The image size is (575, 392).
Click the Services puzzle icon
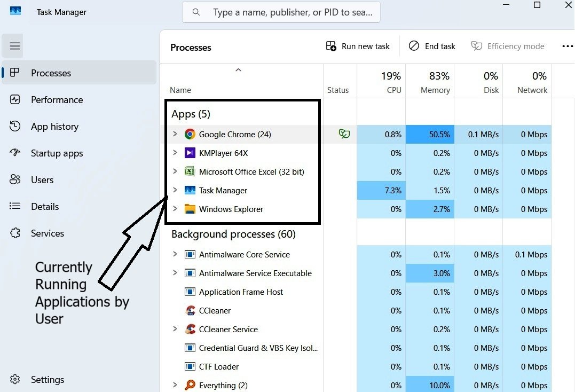click(15, 233)
